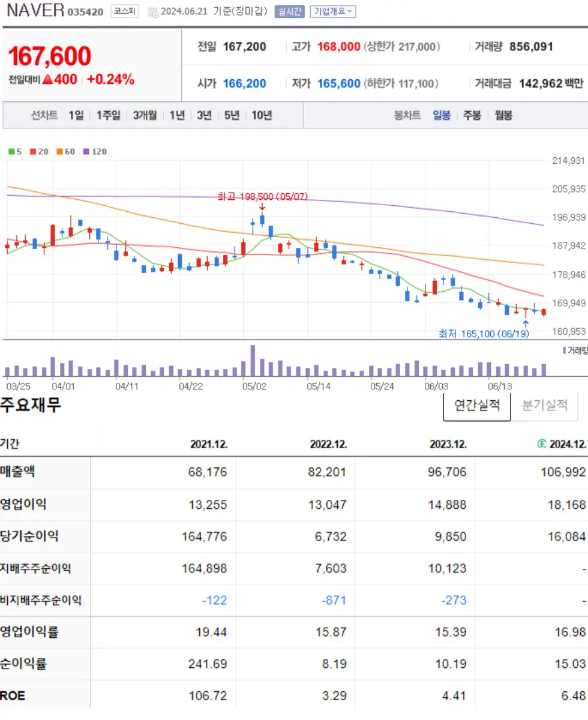
Task: Click the 실시간 badge button
Action: (x=290, y=11)
